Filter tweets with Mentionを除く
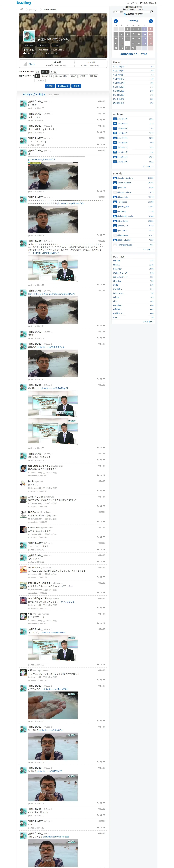The image size is (174, 868). click(61, 76)
